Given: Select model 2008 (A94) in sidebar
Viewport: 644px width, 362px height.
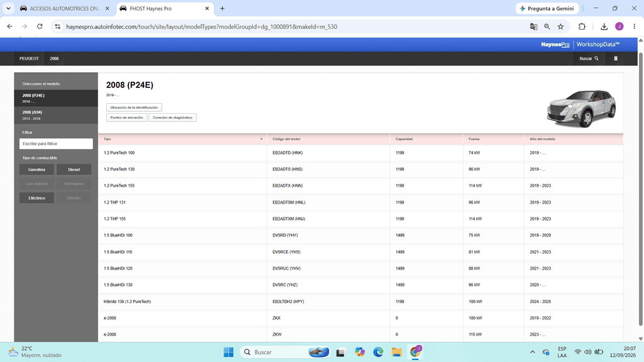Looking at the screenshot, I should pyautogui.click(x=56, y=115).
